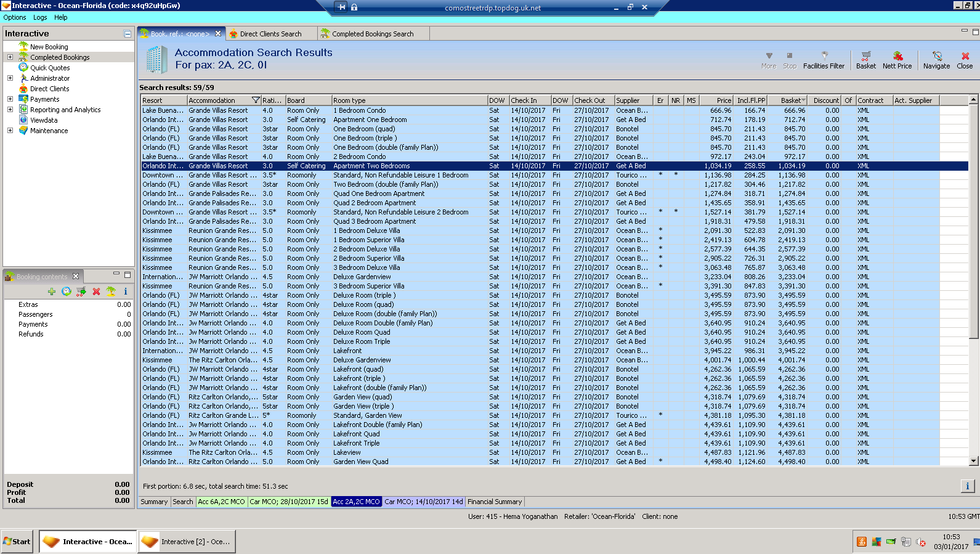The height and width of the screenshot is (554, 980).
Task: Open the Accommodation column filter funnel
Action: pyautogui.click(x=256, y=100)
